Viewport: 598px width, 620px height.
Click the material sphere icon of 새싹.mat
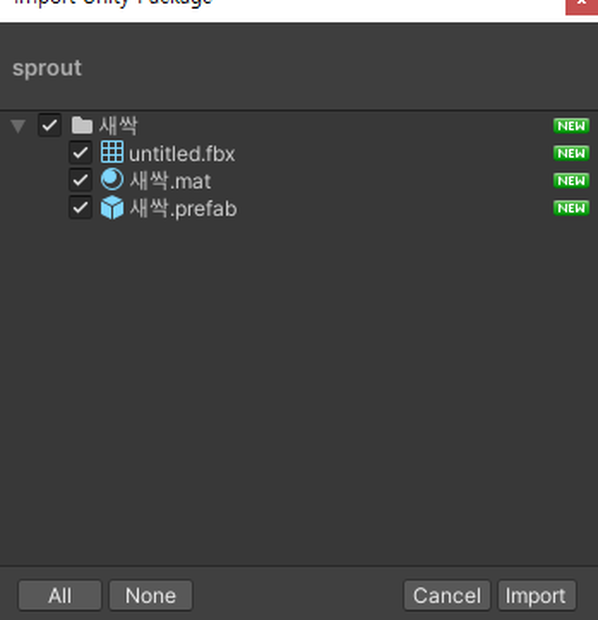point(112,180)
